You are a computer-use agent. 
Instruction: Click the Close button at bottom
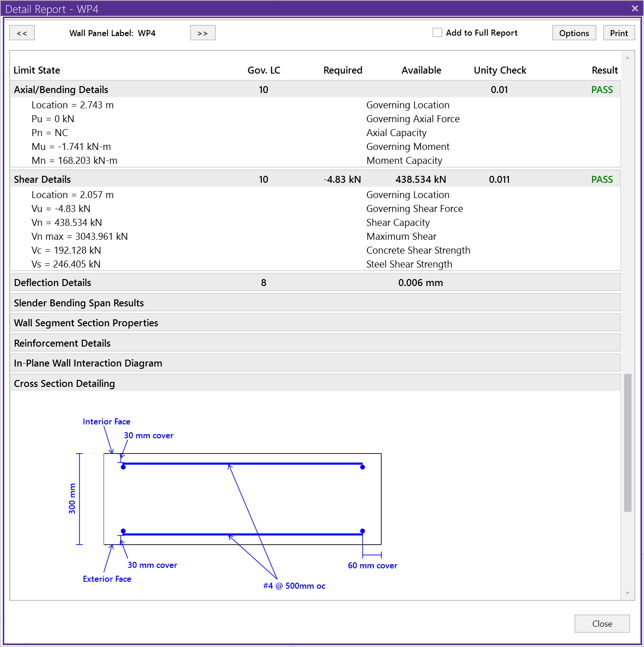point(601,623)
